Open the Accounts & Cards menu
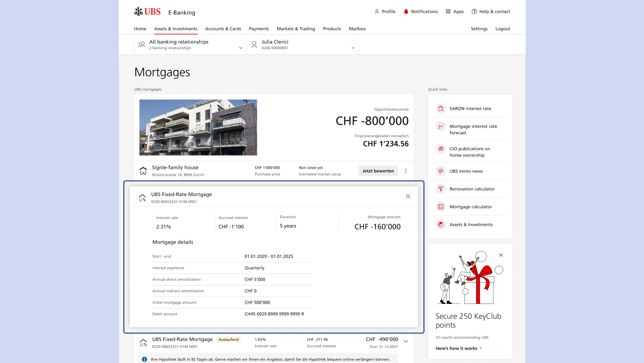Image resolution: width=644 pixels, height=363 pixels. [223, 29]
